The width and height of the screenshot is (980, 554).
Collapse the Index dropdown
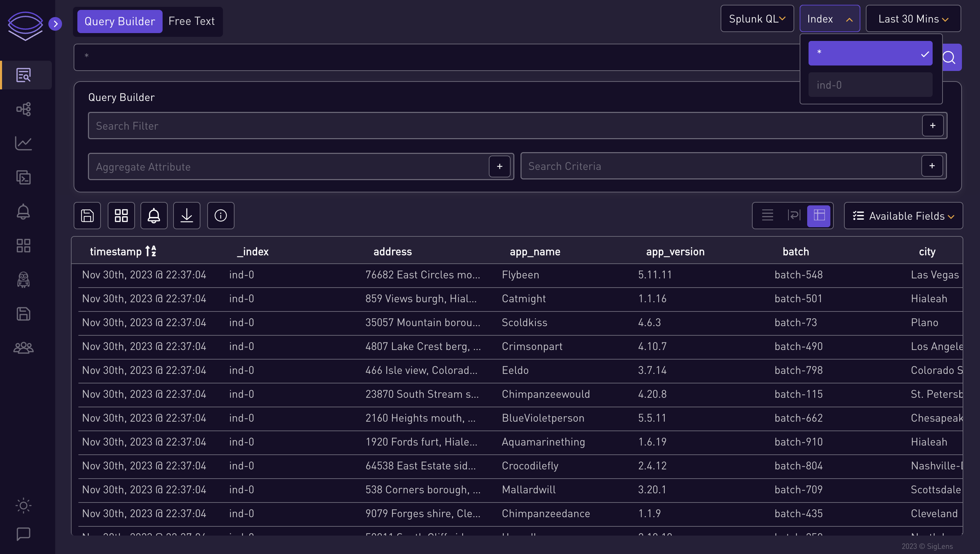click(x=830, y=19)
